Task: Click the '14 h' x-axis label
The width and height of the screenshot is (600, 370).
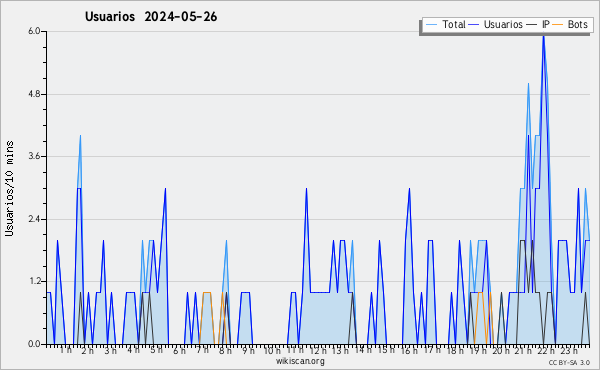Action: 363,350
